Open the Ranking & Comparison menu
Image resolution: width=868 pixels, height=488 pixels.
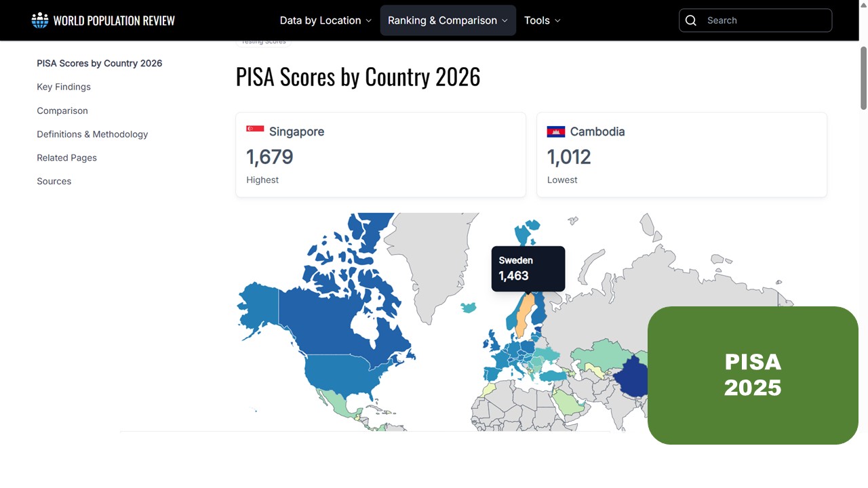tap(448, 20)
